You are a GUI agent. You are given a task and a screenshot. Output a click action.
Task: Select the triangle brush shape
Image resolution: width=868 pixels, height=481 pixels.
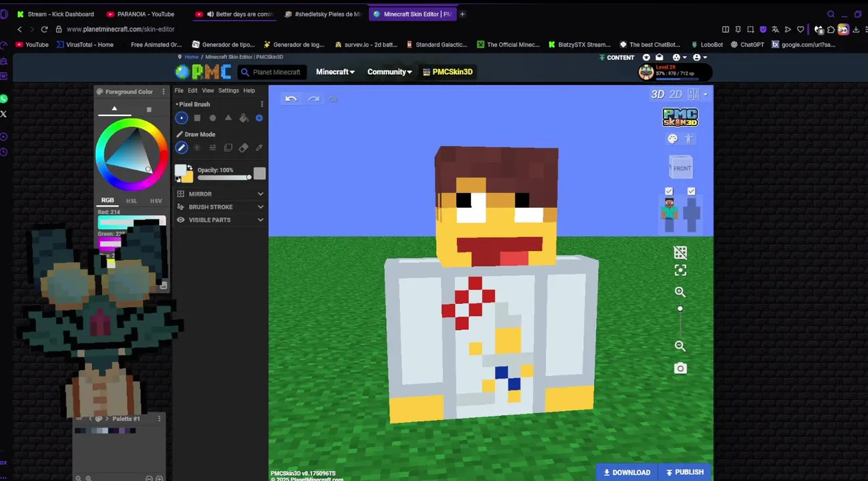click(x=228, y=118)
